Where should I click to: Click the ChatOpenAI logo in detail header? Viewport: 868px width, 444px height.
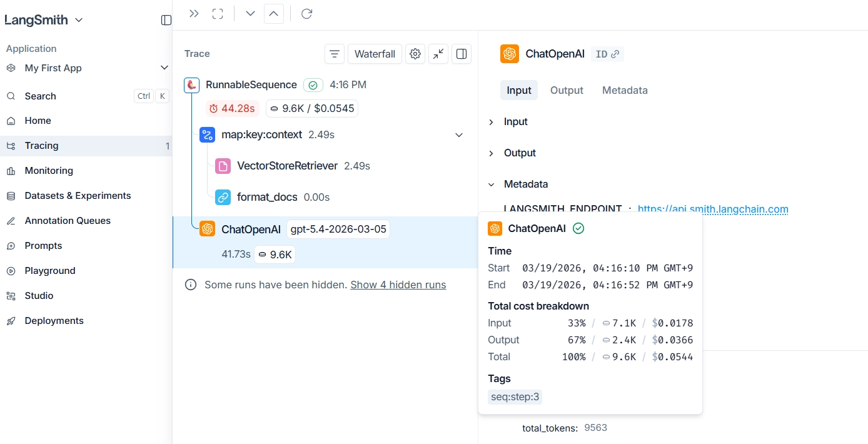(510, 54)
